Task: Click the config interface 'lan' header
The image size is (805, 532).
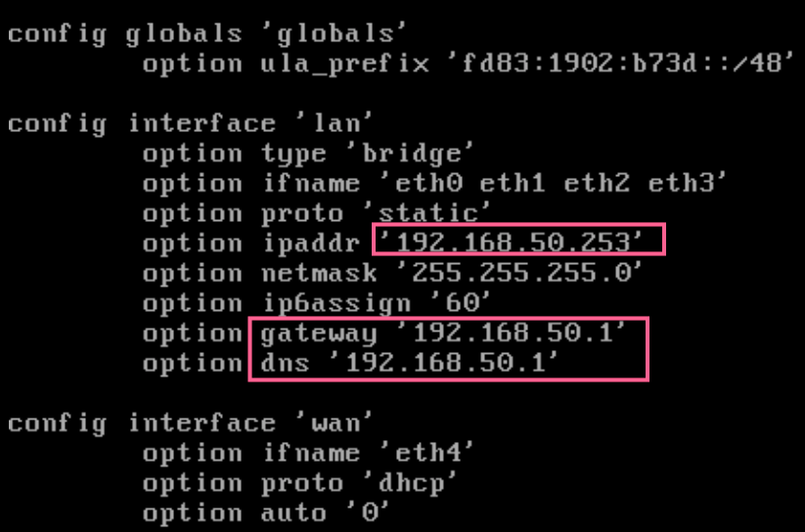Action: click(191, 125)
